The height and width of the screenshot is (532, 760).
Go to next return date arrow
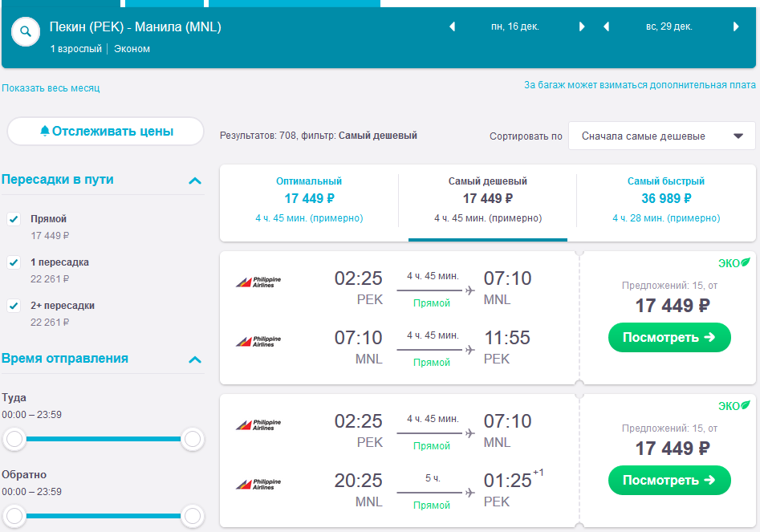coord(736,26)
